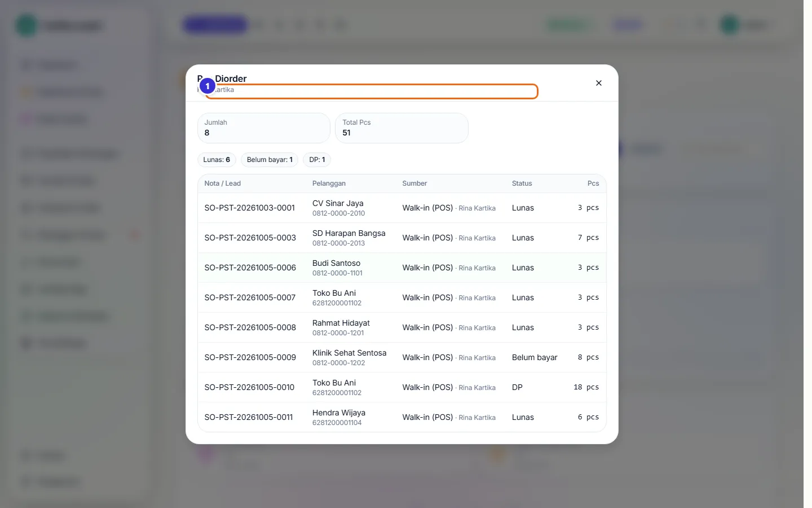Select the Jumlah 8 summary card

[x=263, y=128]
